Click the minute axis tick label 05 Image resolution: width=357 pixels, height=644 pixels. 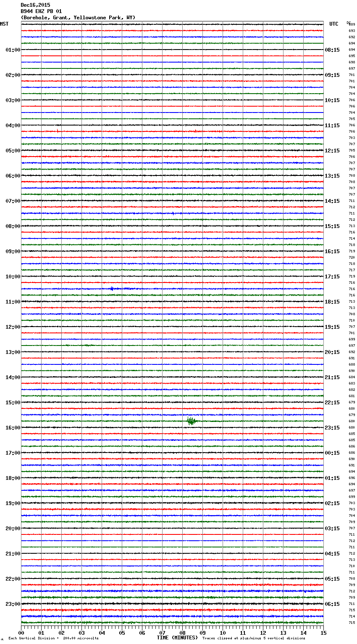122,633
